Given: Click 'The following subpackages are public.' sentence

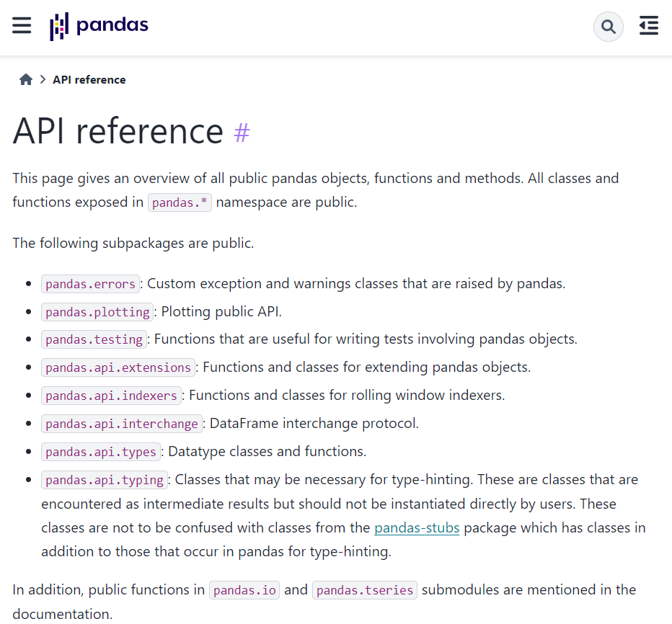Looking at the screenshot, I should [133, 244].
